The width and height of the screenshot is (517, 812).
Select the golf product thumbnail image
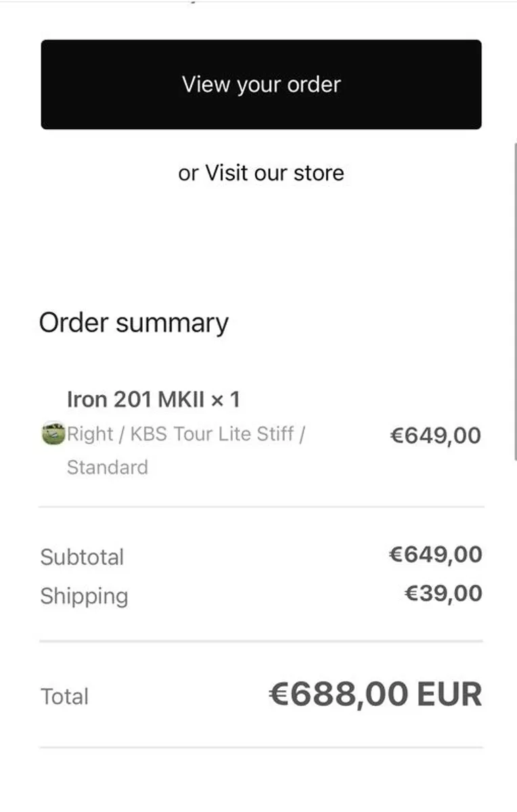pyautogui.click(x=53, y=433)
